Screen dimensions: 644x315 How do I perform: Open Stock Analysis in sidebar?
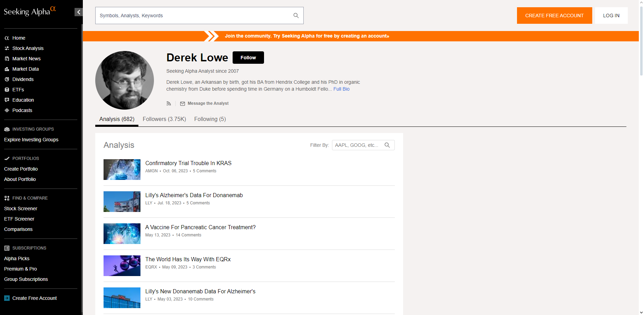click(28, 48)
